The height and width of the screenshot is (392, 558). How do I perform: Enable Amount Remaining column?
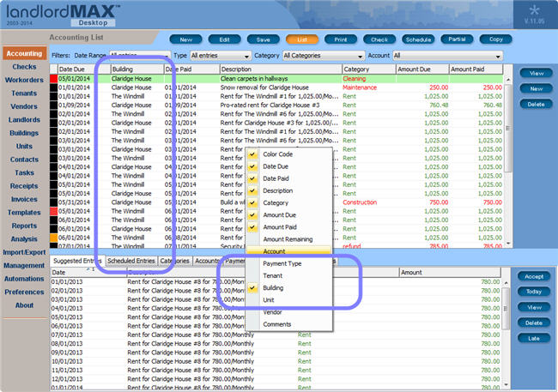click(x=288, y=239)
